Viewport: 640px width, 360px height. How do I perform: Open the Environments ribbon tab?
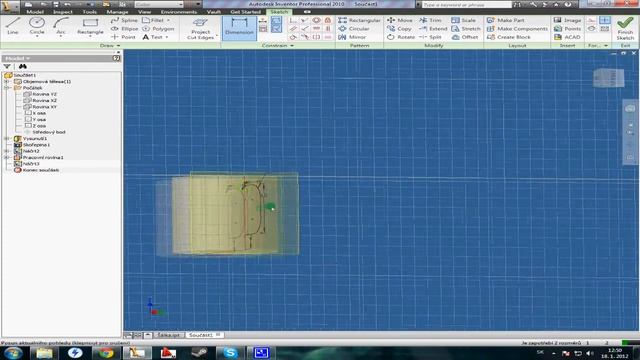[178, 12]
